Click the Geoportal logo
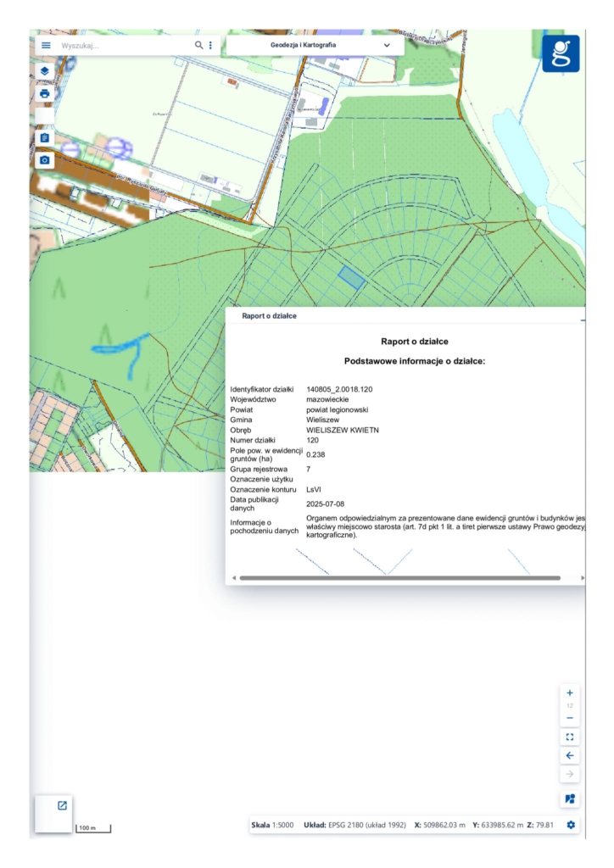The width and height of the screenshot is (614, 868). (561, 53)
